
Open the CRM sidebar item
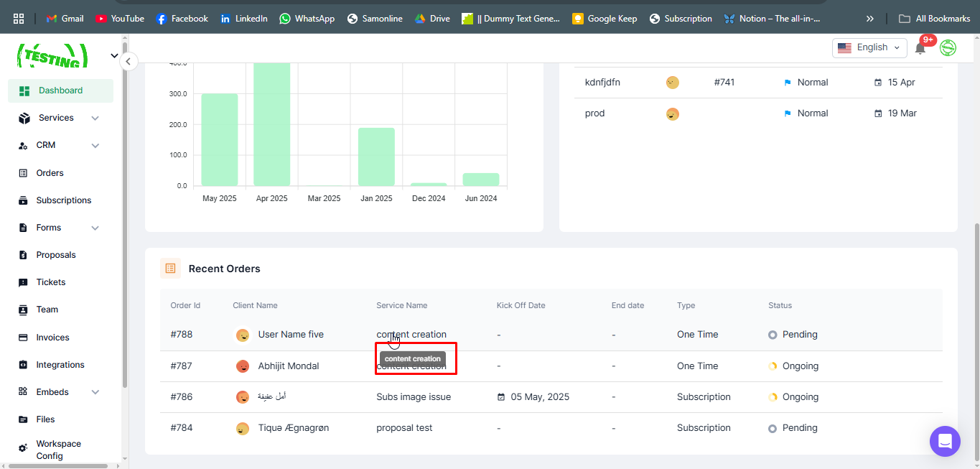point(46,145)
